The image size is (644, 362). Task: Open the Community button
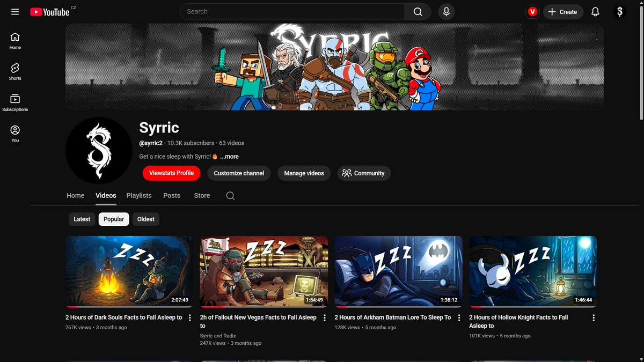pos(364,173)
